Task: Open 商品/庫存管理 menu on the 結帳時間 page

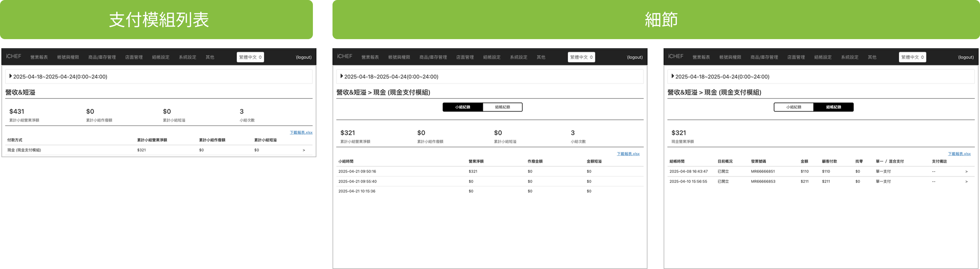Action: click(764, 57)
